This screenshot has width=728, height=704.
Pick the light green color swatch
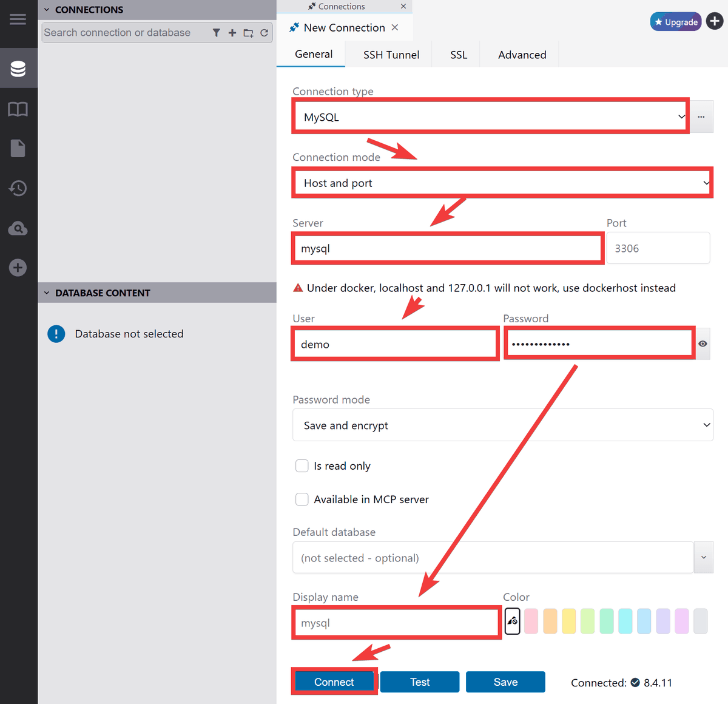point(588,621)
